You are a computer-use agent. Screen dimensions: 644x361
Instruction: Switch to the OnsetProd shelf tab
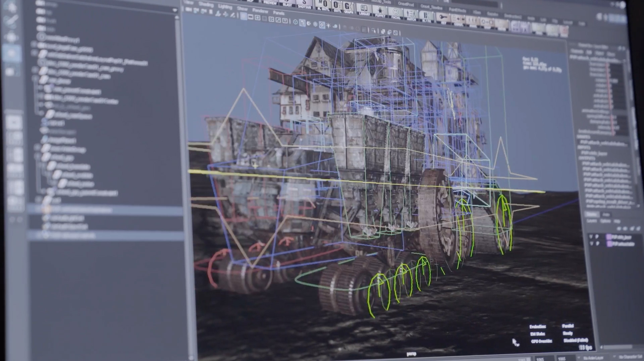pyautogui.click(x=406, y=4)
